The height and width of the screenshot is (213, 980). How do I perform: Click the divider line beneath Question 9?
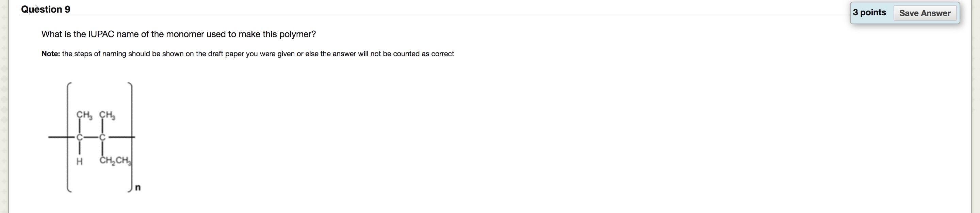[x=436, y=15]
